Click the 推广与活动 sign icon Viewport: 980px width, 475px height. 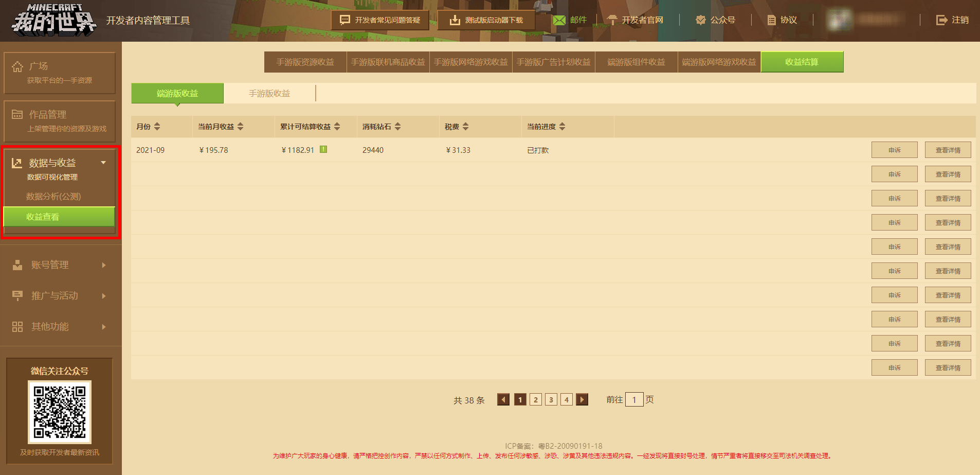click(17, 296)
